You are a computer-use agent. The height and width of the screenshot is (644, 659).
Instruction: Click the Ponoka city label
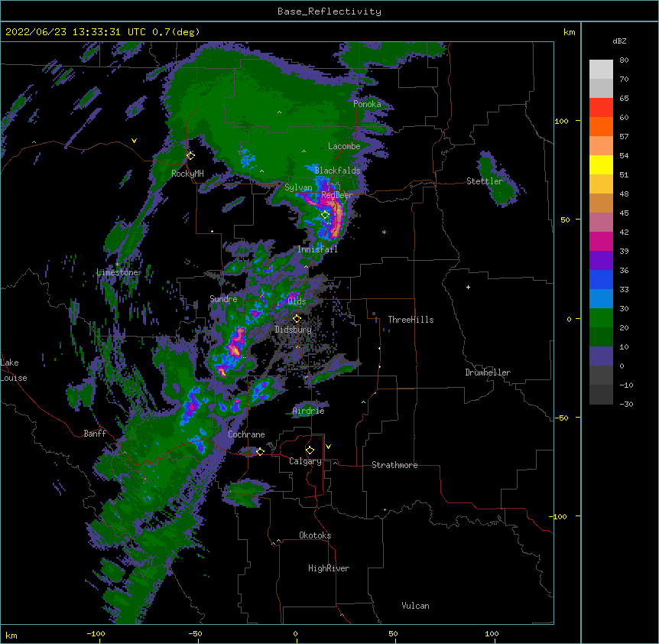[367, 104]
